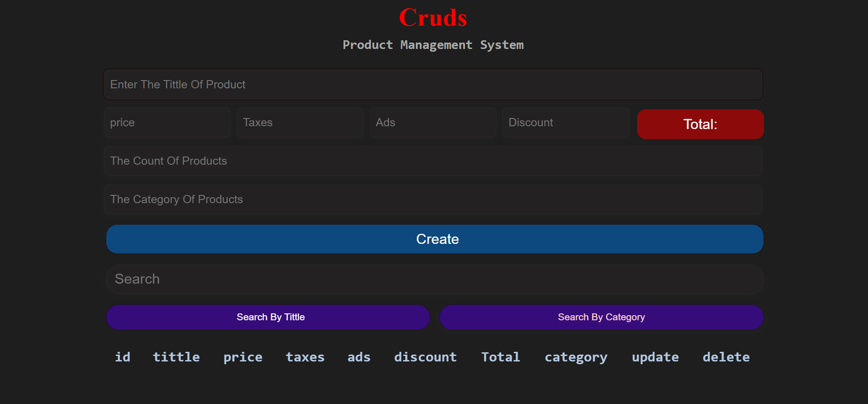Click the blue Create button
The height and width of the screenshot is (404, 868).
[x=435, y=239]
